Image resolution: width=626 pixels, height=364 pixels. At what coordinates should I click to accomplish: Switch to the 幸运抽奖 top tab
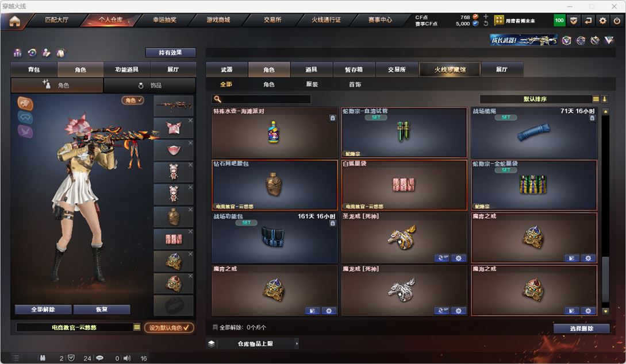tap(164, 20)
